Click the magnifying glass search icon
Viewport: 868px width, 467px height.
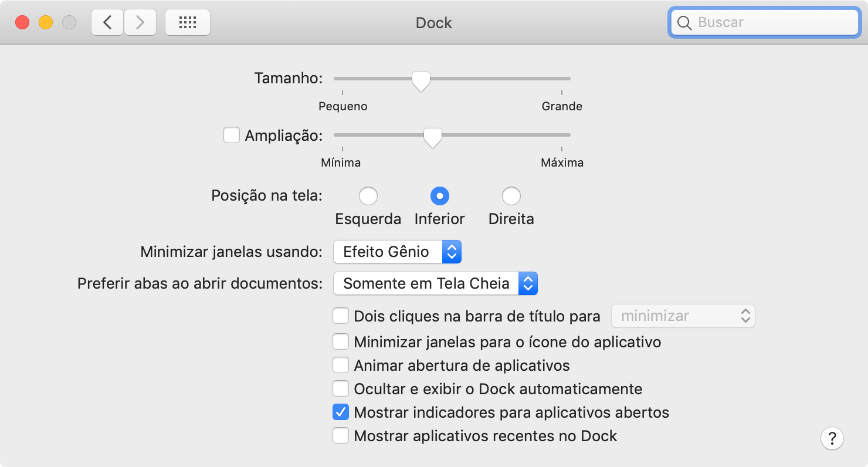pos(684,23)
